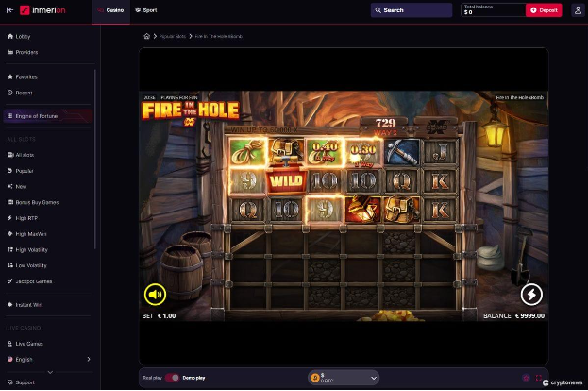The width and height of the screenshot is (588, 391).
Task: Open Favorites in the sidebar
Action: [x=22, y=76]
